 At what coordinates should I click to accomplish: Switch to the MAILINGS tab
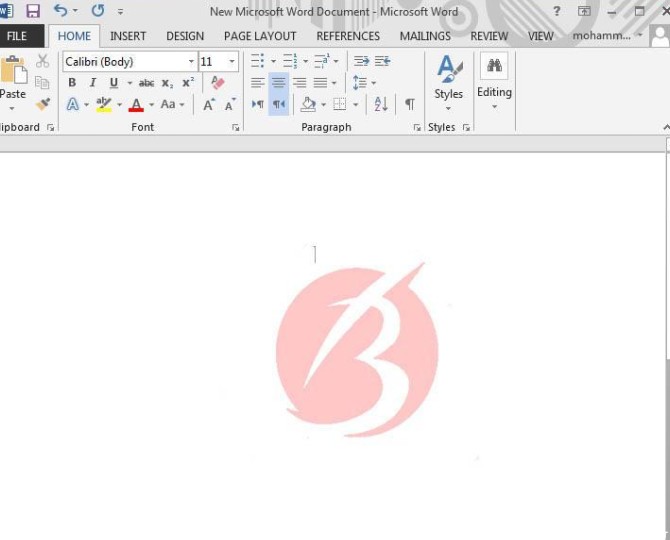click(425, 36)
